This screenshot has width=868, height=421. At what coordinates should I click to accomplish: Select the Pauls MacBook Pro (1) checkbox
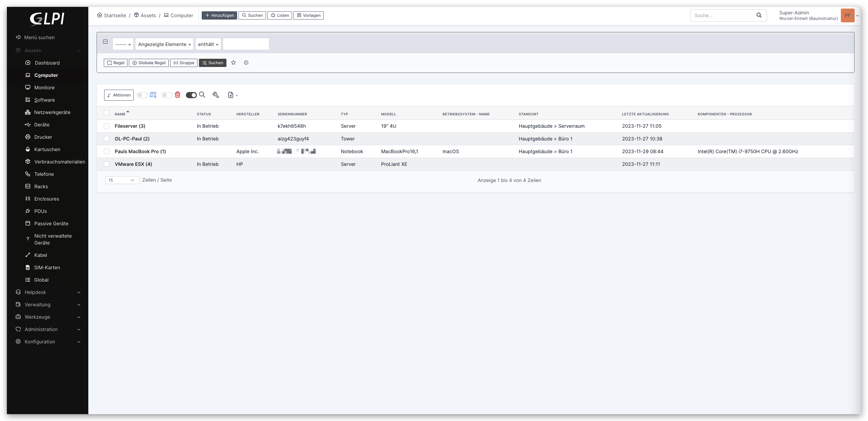tap(107, 151)
